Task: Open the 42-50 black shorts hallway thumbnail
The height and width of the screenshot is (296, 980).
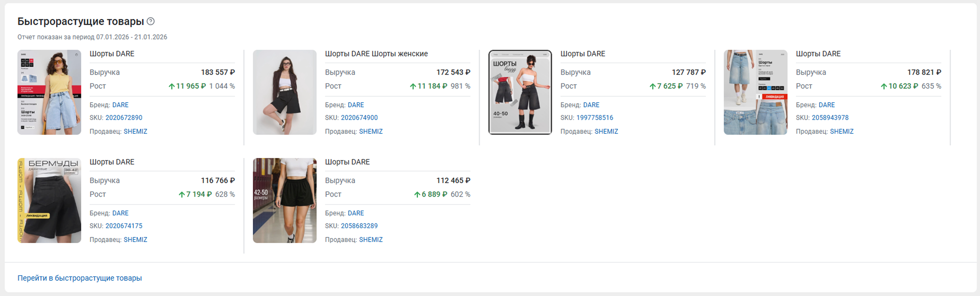Action: click(285, 201)
